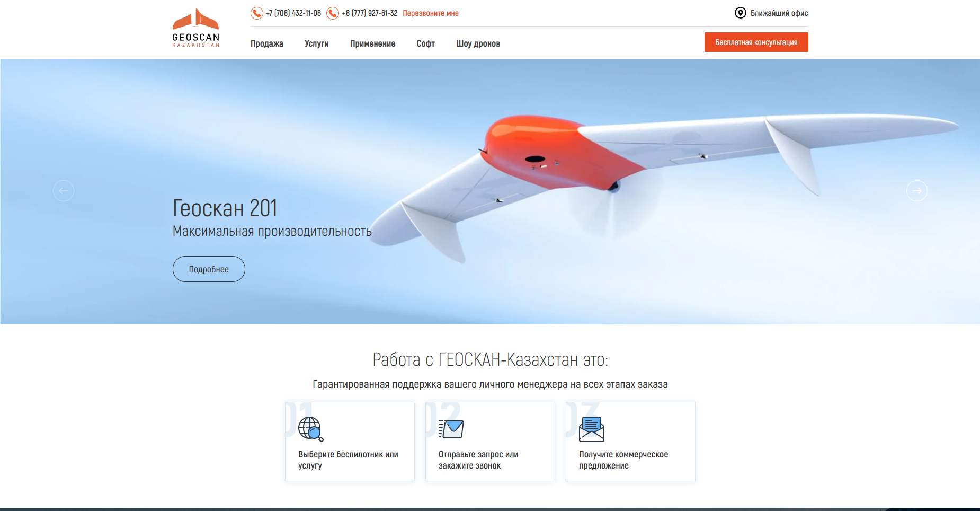Open the Применение menu item
Screen dimensions: 980x511
(373, 43)
